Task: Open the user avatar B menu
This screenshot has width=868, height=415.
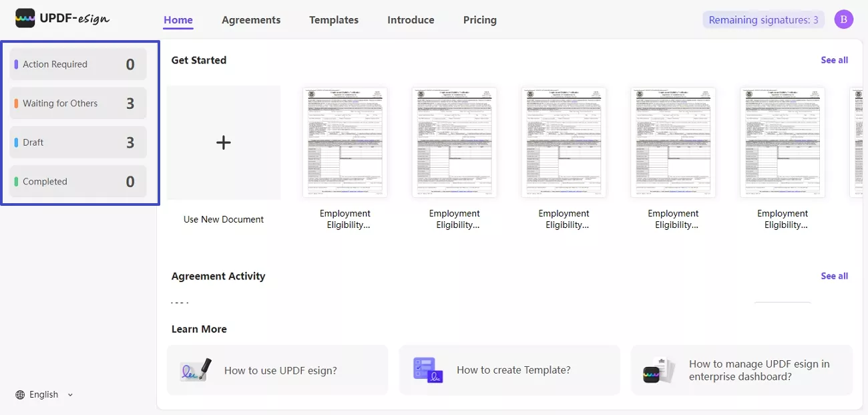Action: (843, 20)
